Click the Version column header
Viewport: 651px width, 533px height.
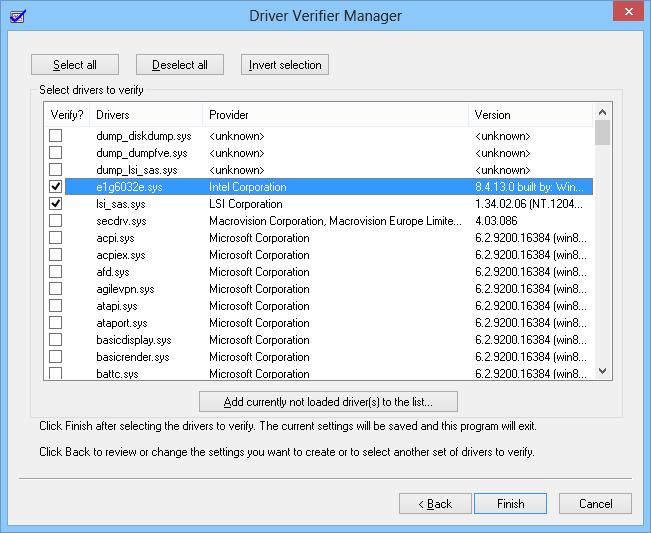[x=530, y=115]
